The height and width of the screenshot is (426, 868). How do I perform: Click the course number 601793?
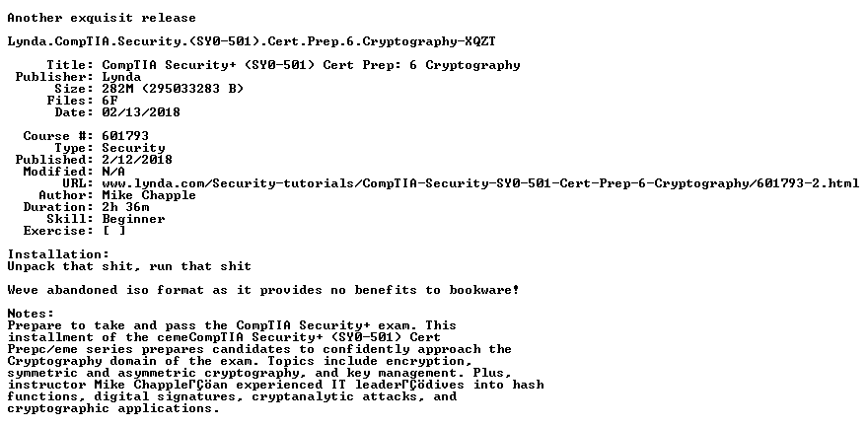pos(125,136)
